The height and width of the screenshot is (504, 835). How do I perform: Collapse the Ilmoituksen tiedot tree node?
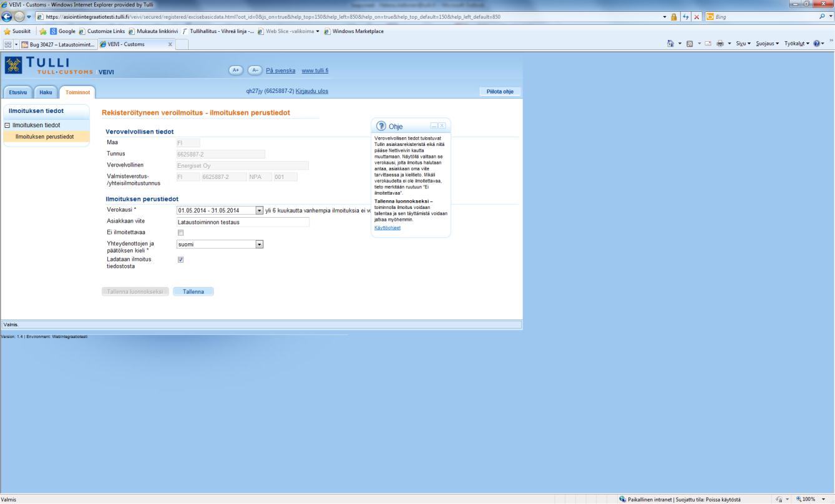pyautogui.click(x=7, y=125)
